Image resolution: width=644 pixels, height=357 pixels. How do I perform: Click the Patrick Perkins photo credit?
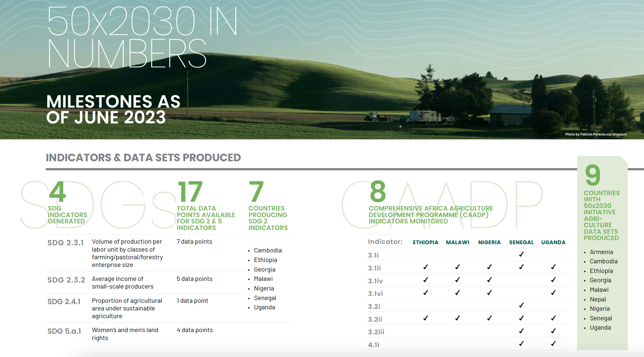coord(596,134)
